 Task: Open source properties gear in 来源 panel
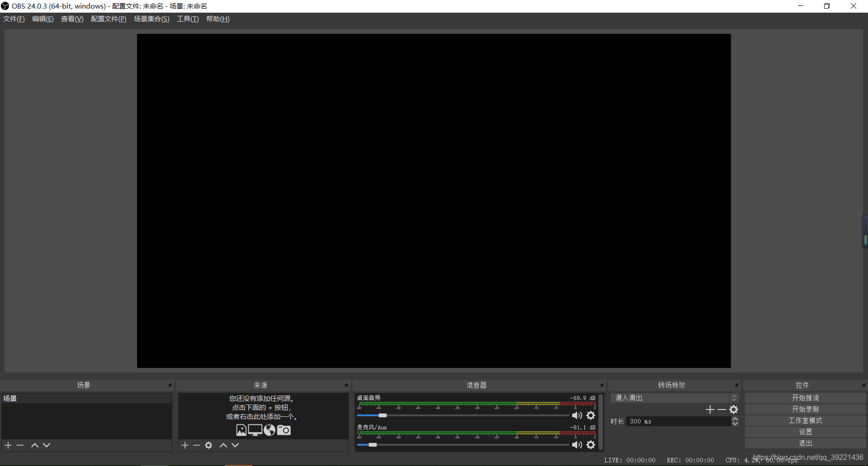point(209,445)
